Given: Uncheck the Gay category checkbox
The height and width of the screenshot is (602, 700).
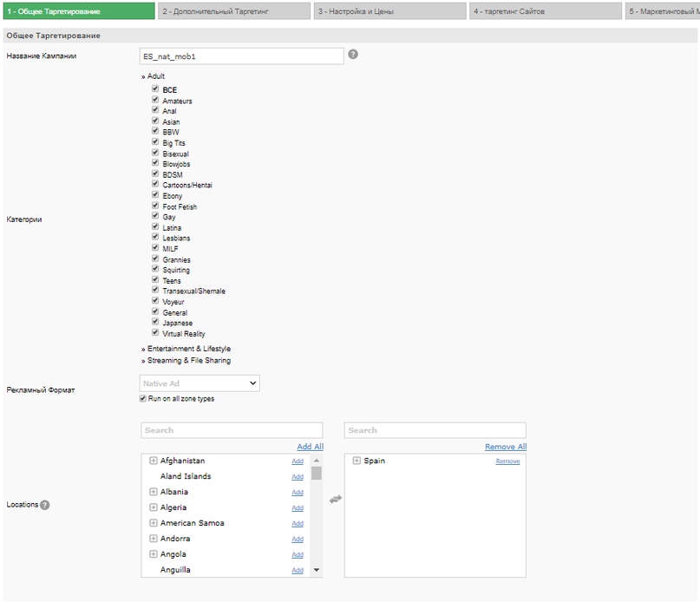Looking at the screenshot, I should (155, 216).
